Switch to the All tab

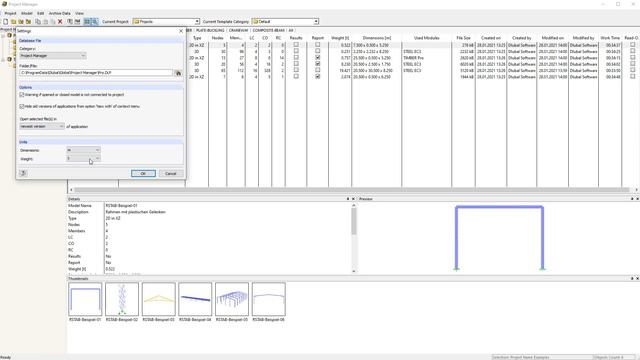(291, 31)
